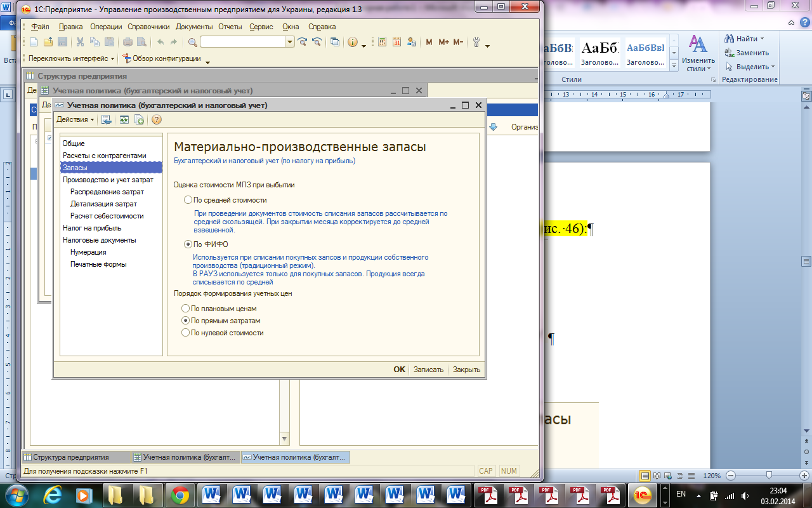This screenshot has width=812, height=508.
Task: Click the OK button in the form
Action: click(x=399, y=370)
